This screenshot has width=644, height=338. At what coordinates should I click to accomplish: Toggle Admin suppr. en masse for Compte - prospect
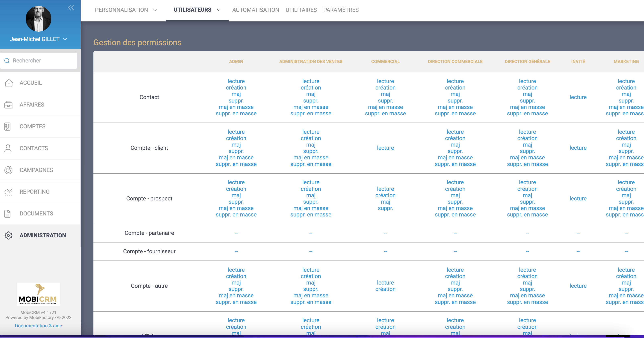point(236,215)
